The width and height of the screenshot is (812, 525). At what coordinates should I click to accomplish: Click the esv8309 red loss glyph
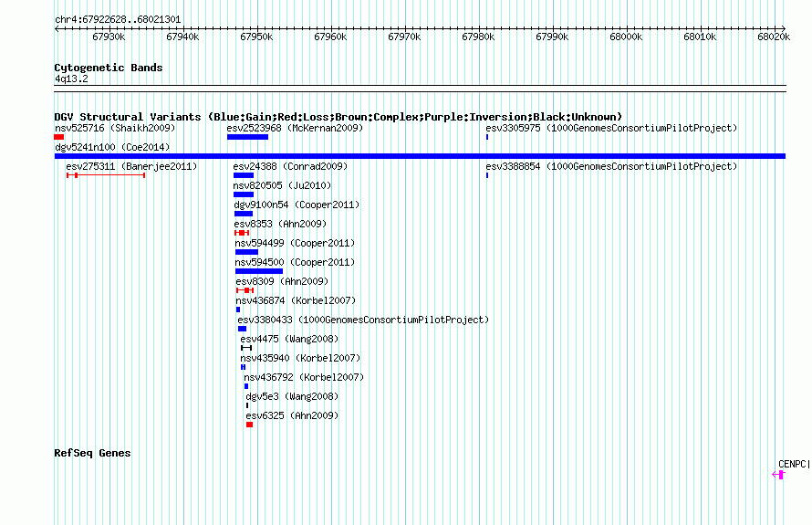[245, 290]
